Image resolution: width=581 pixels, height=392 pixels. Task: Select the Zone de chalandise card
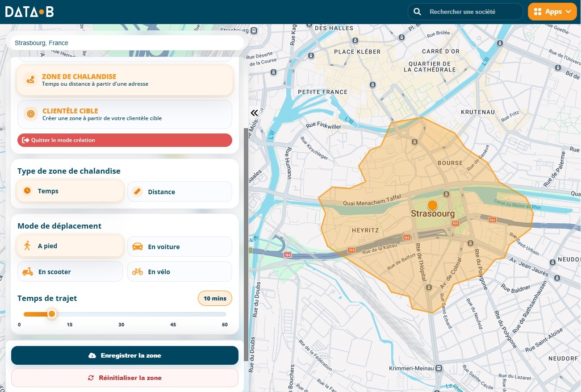tap(125, 80)
